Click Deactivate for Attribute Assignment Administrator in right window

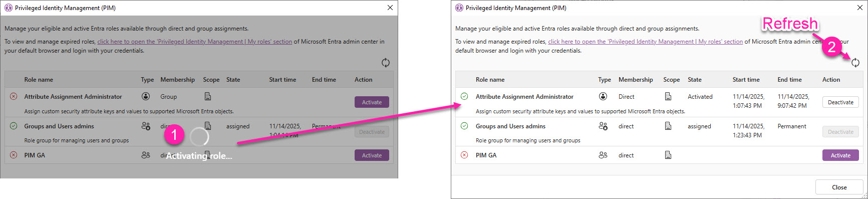[x=840, y=102]
